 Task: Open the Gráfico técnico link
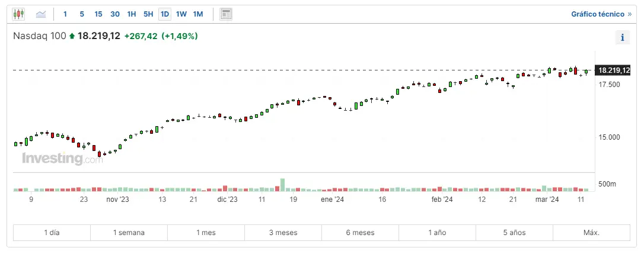point(601,14)
